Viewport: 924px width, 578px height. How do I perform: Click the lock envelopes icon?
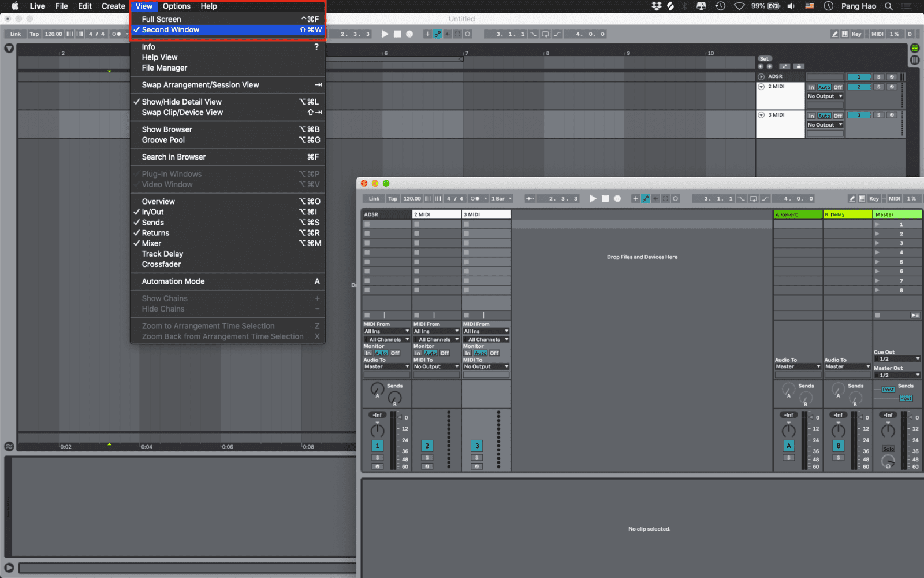point(798,66)
